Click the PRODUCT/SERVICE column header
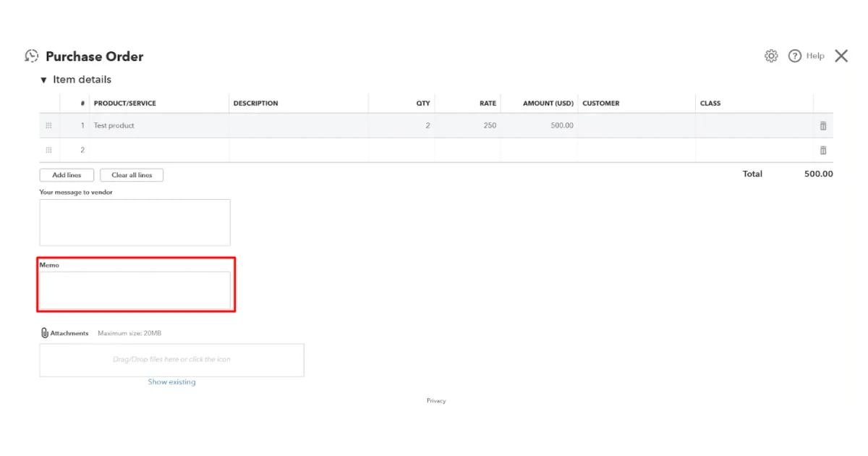 [x=124, y=104]
